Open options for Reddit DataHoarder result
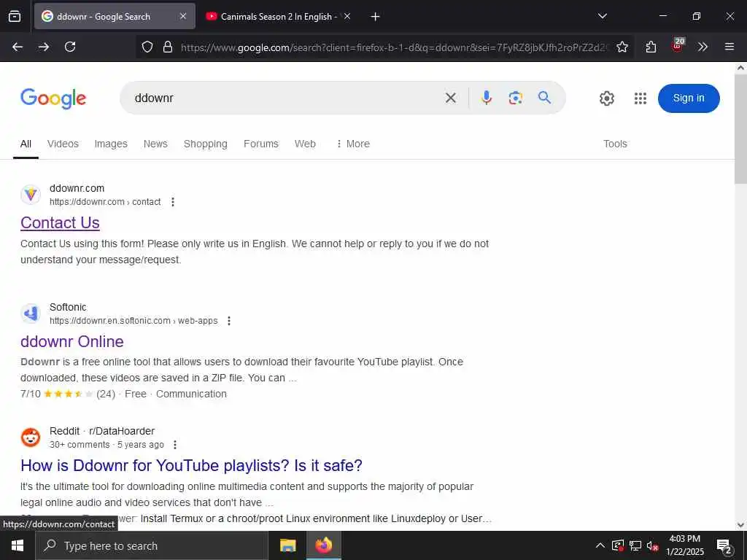This screenshot has height=560, width=747. pyautogui.click(x=175, y=445)
